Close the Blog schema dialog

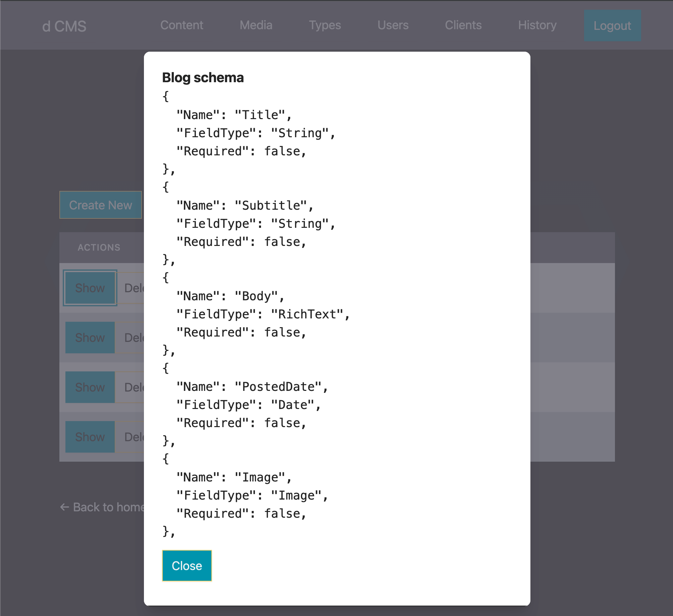click(x=187, y=565)
